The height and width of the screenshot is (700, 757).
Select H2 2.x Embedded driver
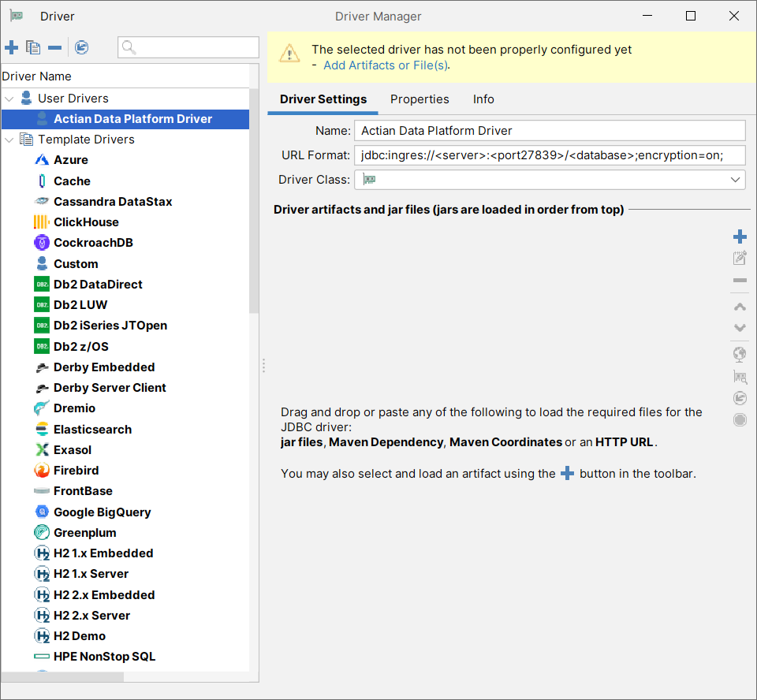coord(104,594)
